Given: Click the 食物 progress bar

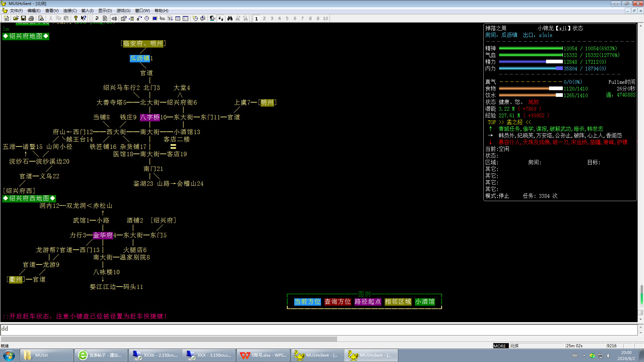Looking at the screenshot, I should pyautogui.click(x=531, y=88).
